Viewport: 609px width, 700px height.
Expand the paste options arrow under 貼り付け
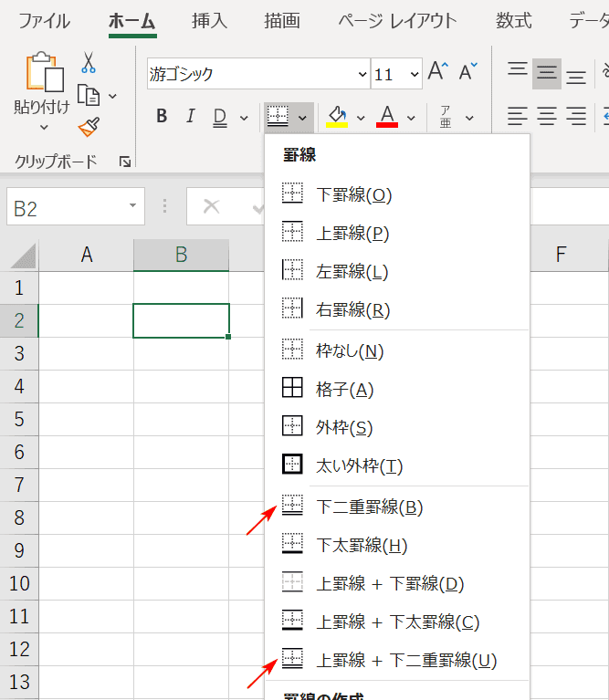coord(44,127)
